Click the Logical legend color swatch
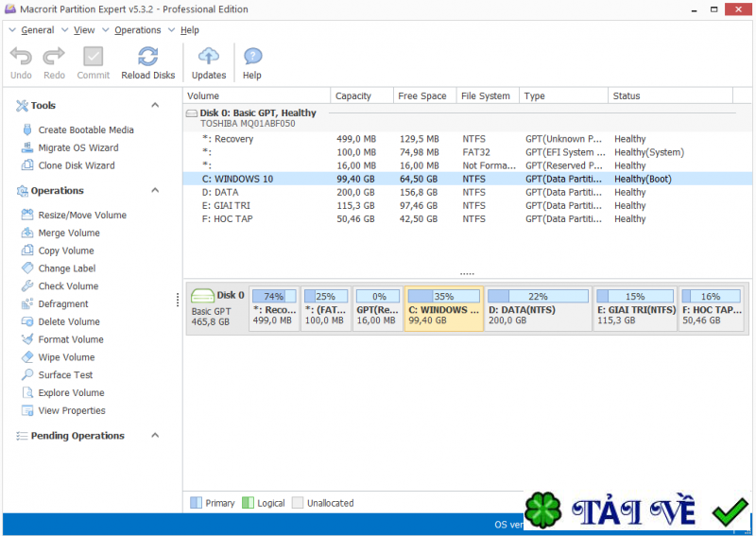 click(248, 503)
